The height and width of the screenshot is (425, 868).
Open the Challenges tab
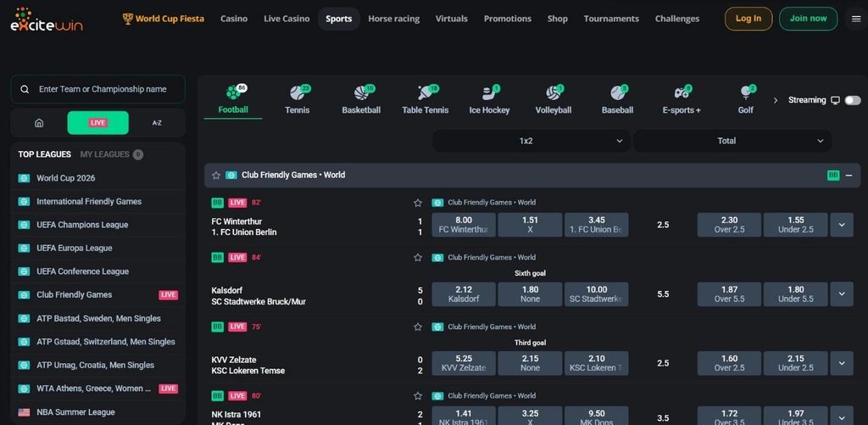point(677,19)
